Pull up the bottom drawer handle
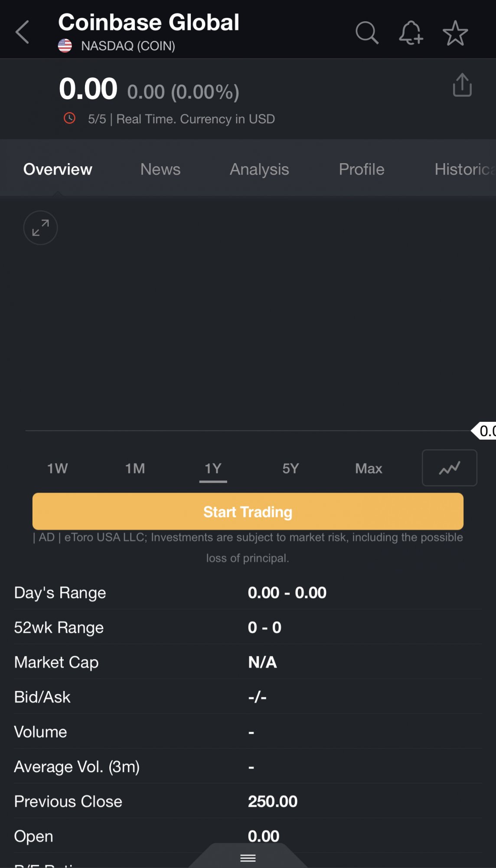 [248, 858]
